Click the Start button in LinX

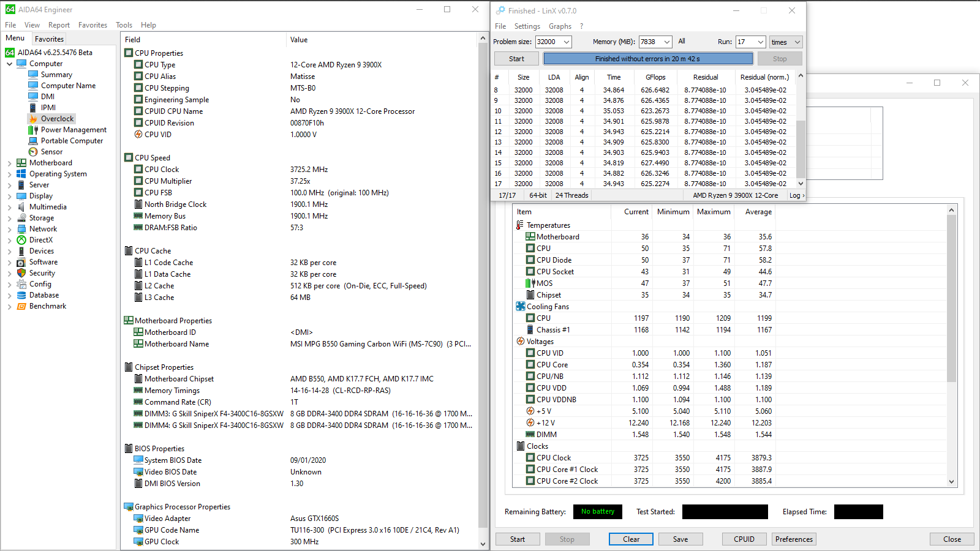(x=516, y=59)
